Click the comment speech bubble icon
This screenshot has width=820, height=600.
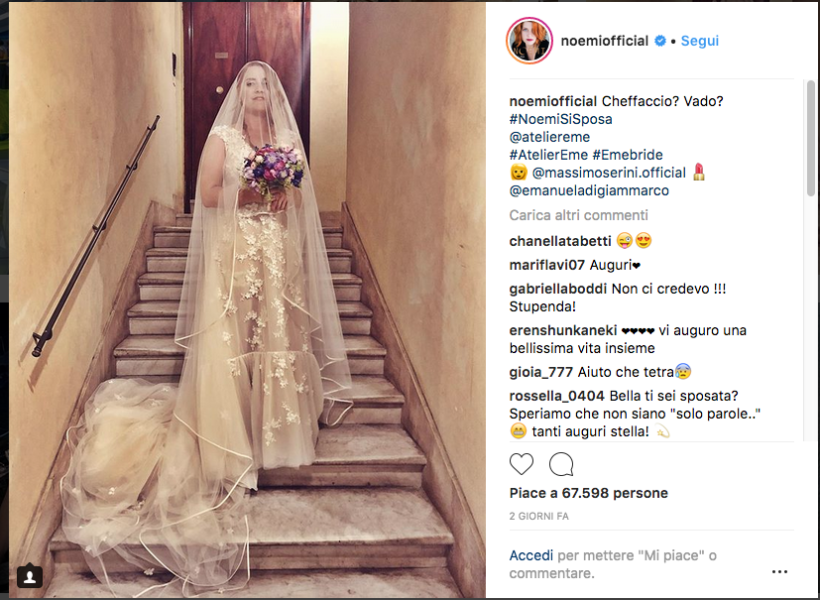pos(561,464)
